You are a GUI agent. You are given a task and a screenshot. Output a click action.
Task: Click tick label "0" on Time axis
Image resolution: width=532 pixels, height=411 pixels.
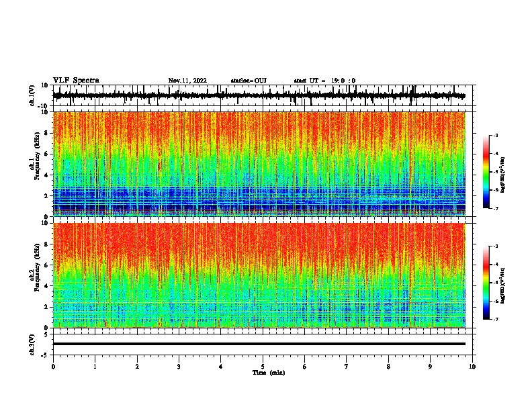click(53, 367)
